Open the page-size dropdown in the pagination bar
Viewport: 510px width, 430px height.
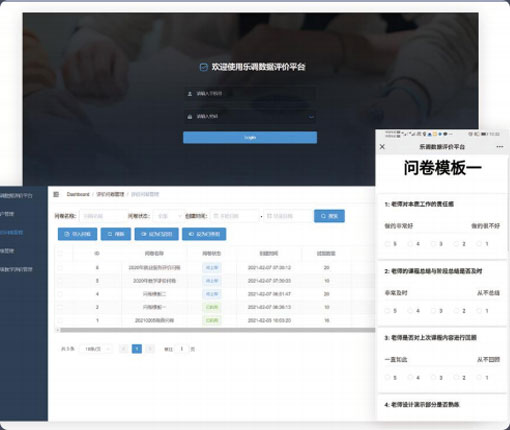96,349
